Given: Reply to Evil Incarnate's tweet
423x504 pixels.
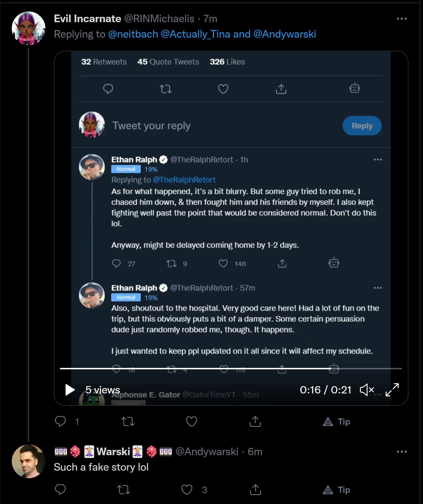Looking at the screenshot, I should [x=60, y=421].
